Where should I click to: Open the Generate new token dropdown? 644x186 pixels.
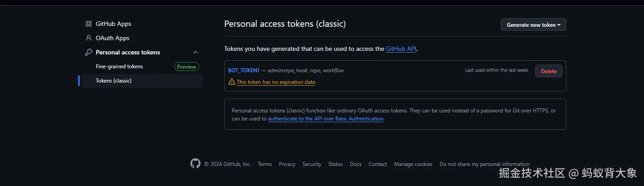533,25
